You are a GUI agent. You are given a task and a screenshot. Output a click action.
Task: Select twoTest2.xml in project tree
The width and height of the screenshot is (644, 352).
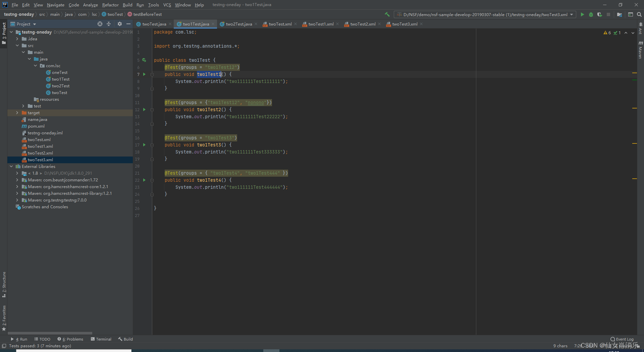40,153
